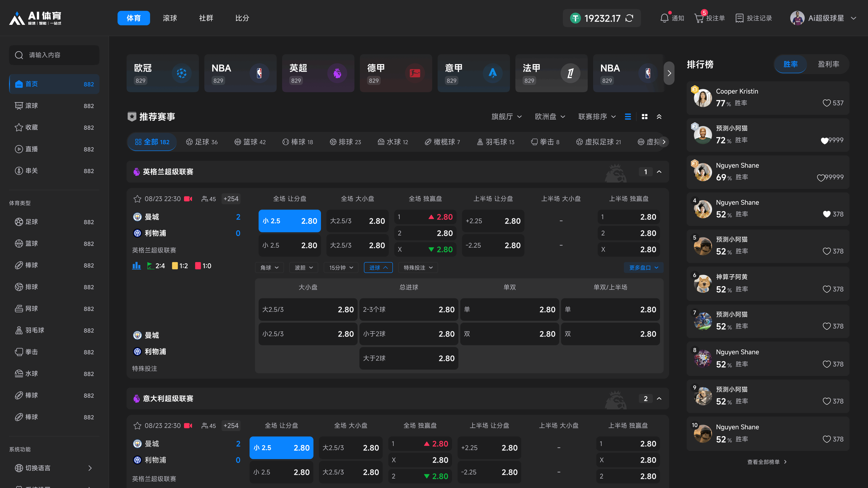Image resolution: width=868 pixels, height=488 pixels.
Task: Click the Ai超级球星 profile avatar
Action: click(797, 18)
